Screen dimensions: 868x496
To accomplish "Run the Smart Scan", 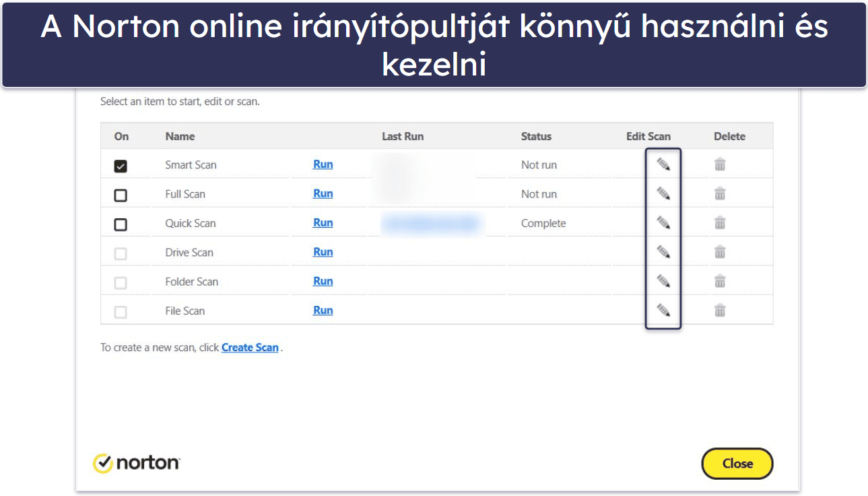I will (323, 164).
